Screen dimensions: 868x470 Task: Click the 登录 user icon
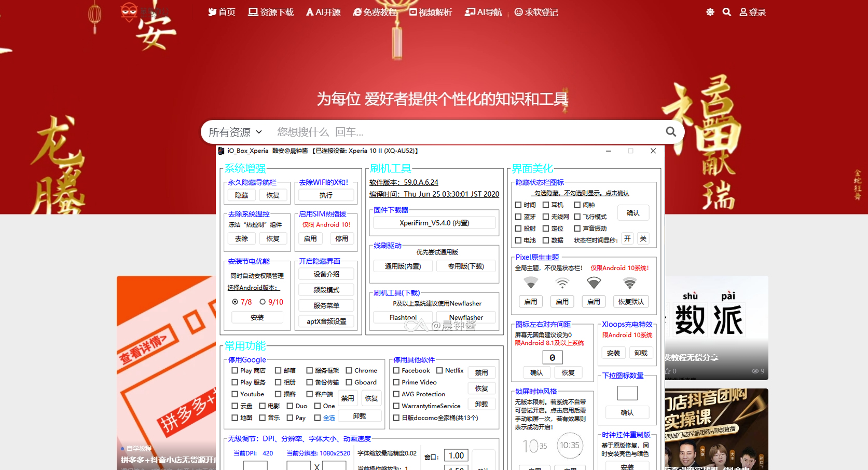point(752,12)
